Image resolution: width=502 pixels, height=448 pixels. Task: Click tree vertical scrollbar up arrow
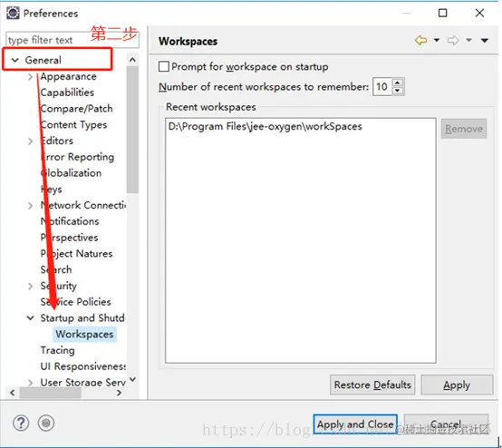(x=132, y=60)
